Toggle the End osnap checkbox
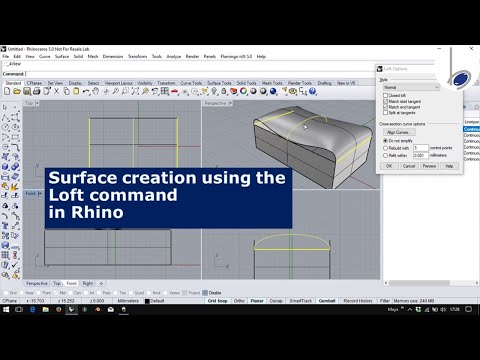 tap(6, 293)
